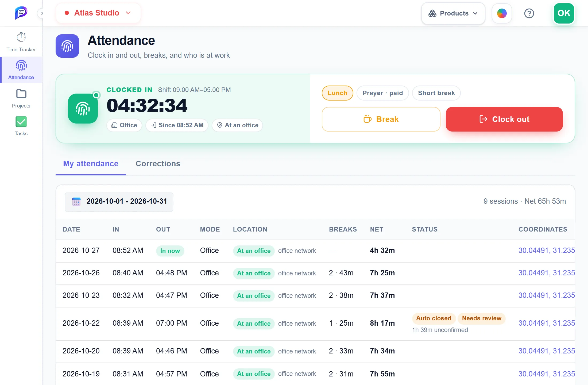Open the OK user avatar menu
Image resolution: width=588 pixels, height=385 pixels.
[564, 13]
